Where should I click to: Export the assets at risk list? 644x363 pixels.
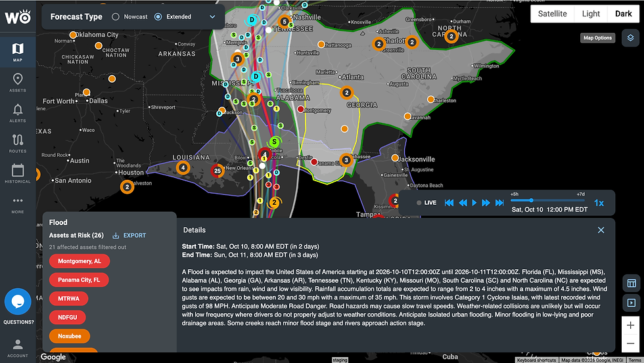pos(129,236)
